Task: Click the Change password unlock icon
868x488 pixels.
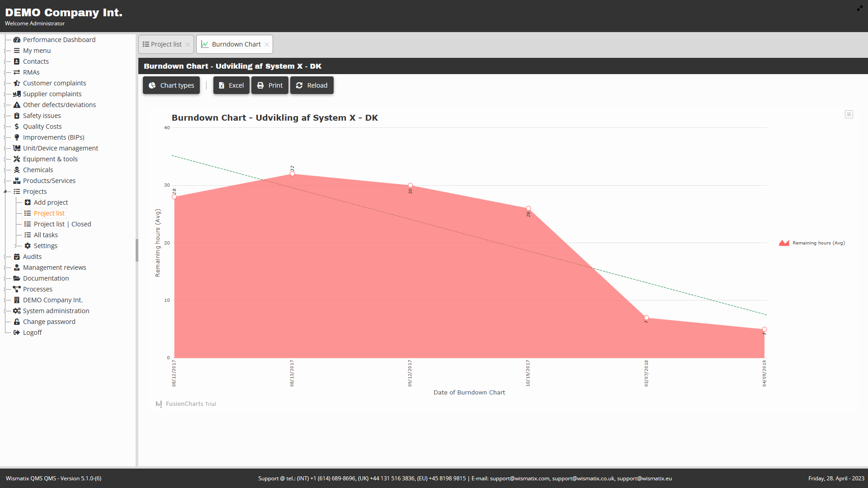Action: point(17,322)
